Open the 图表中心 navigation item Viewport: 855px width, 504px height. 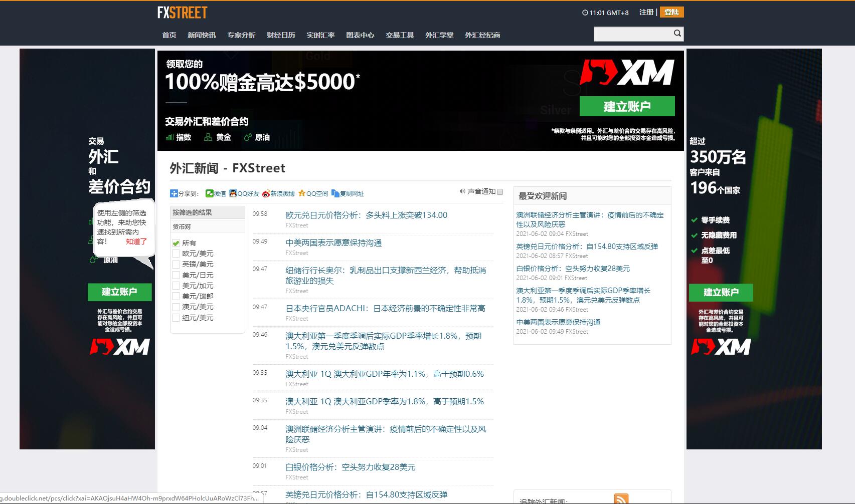tap(360, 35)
